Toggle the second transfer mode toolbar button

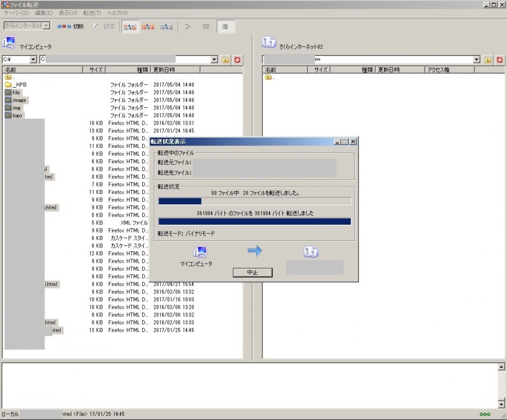[148, 27]
